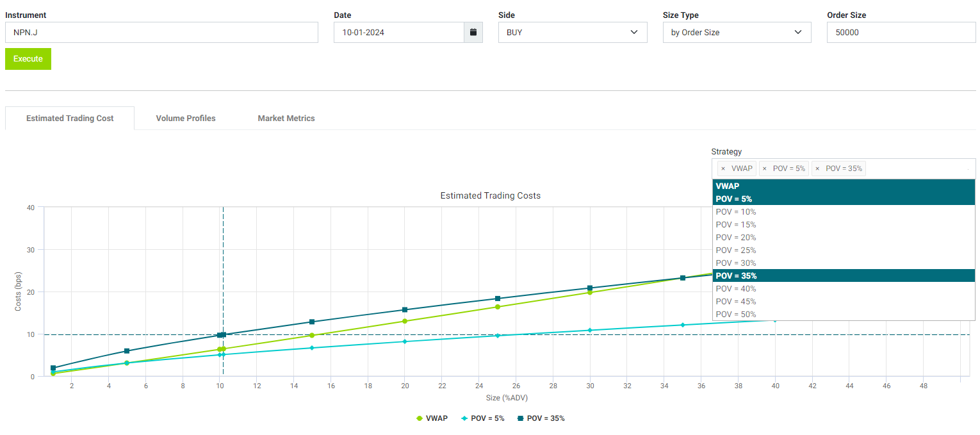The height and width of the screenshot is (435, 980).
Task: Click POV = 35% data point at 20 %ADV
Action: tap(405, 310)
